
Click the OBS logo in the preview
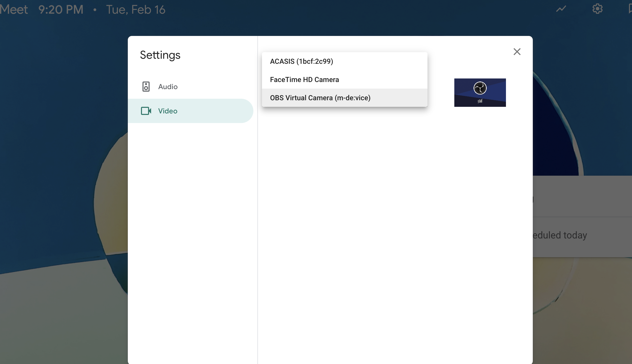[480, 88]
